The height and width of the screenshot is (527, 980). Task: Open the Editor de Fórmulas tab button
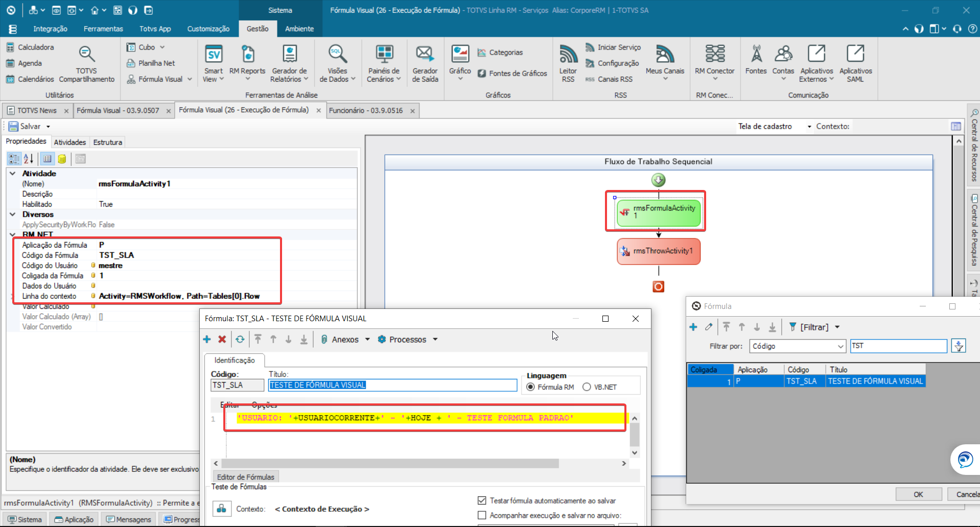pos(246,477)
